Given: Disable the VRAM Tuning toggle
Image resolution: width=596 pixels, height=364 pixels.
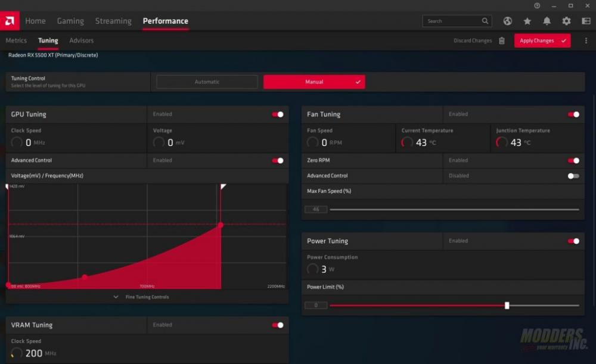Looking at the screenshot, I should [278, 325].
